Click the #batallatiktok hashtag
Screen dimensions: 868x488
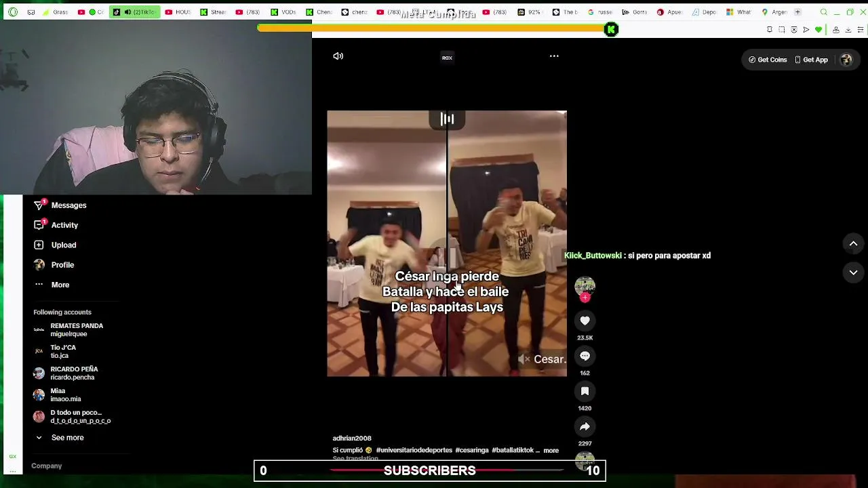(512, 450)
